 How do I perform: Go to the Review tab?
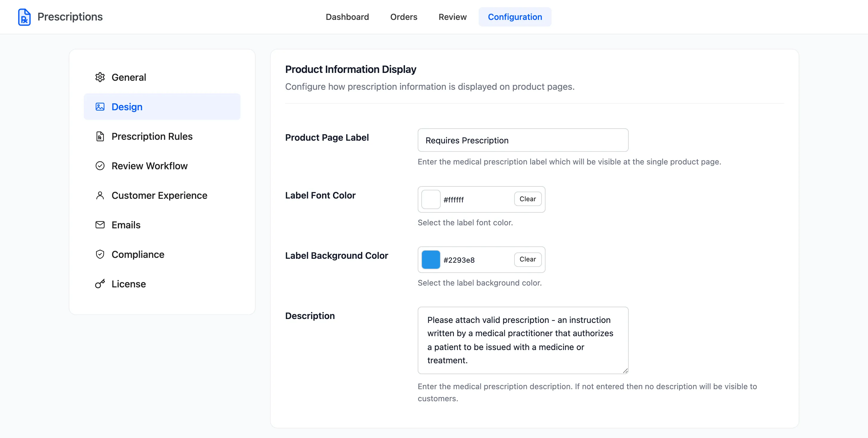point(452,17)
